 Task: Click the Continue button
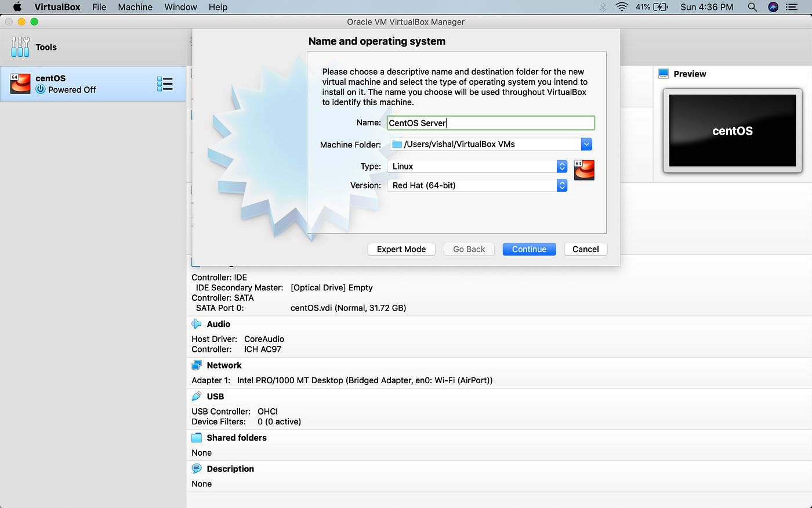[x=529, y=248]
